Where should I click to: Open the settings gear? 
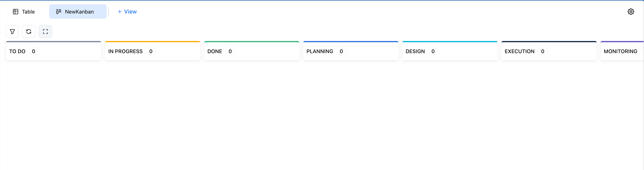click(630, 12)
